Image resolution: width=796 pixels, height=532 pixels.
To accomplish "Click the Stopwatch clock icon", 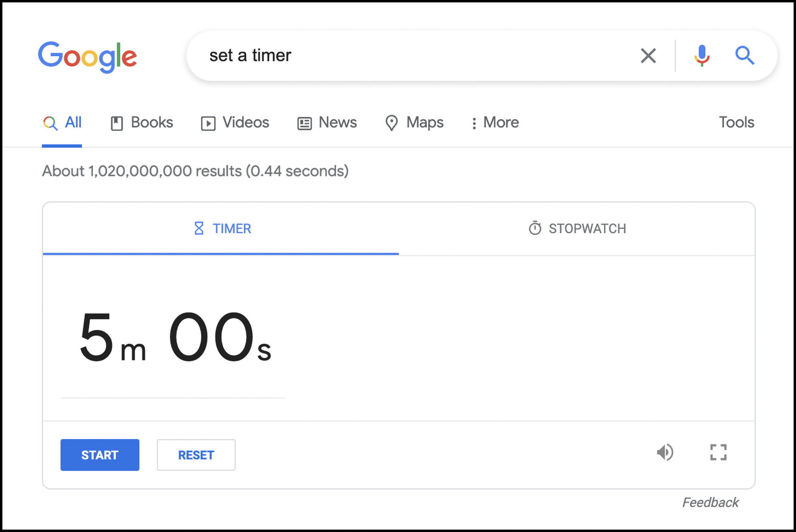I will coord(535,229).
